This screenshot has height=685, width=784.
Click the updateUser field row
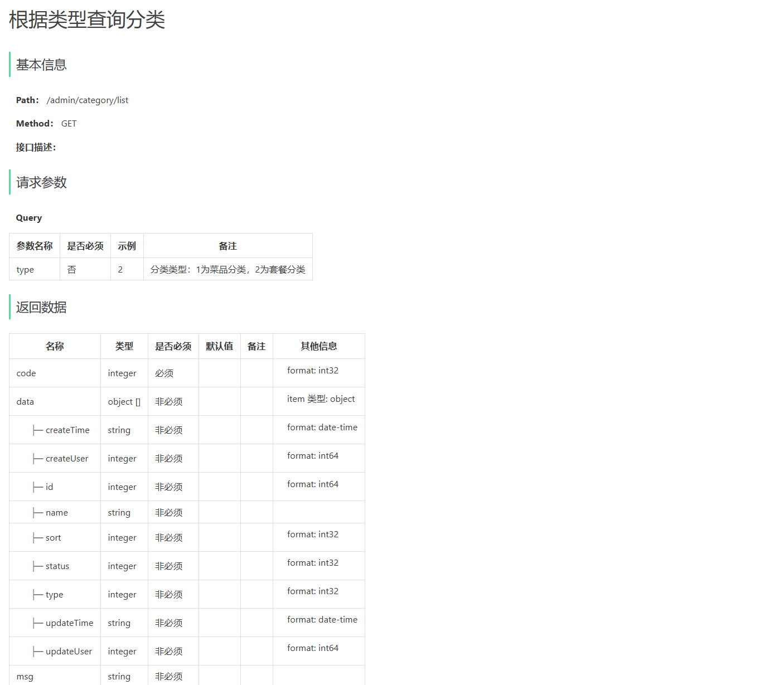pos(187,651)
